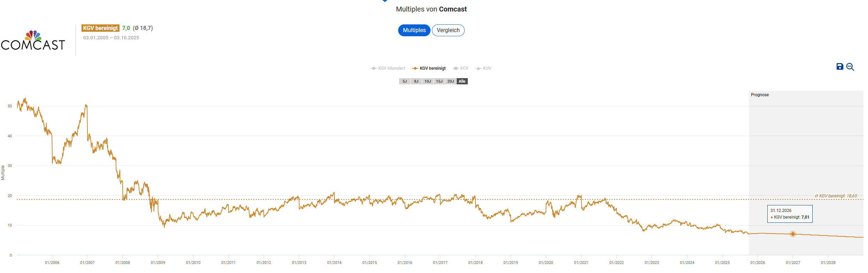Click the date range 03.01.2005 – 03.10.2025
Screen dimensions: 868x273
[x=111, y=38]
